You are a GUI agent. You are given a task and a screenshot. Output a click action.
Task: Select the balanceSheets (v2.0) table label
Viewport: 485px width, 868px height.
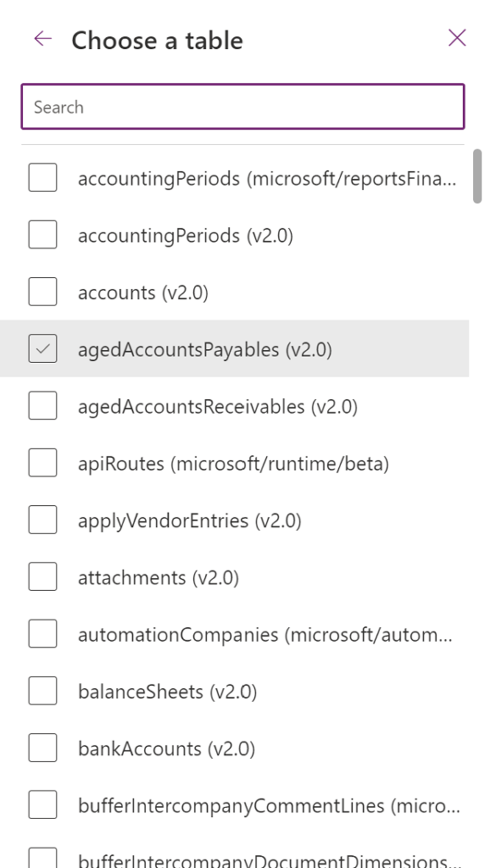167,692
